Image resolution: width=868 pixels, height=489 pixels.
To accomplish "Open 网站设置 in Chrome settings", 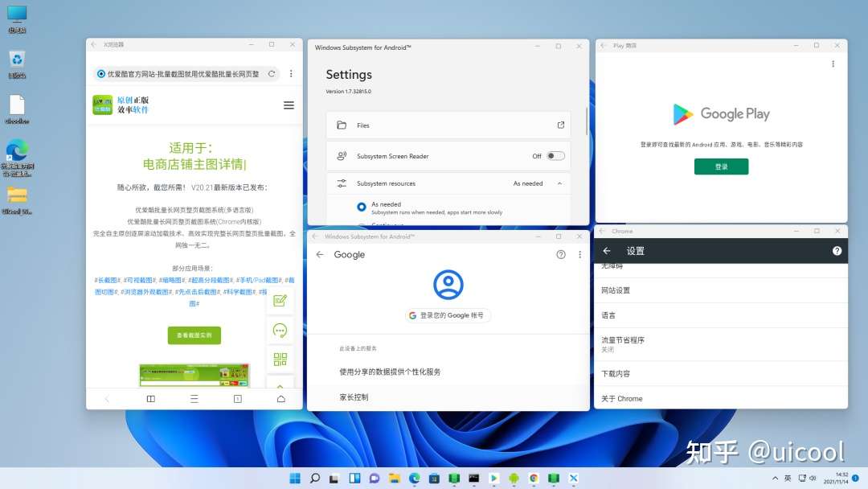I will click(x=721, y=290).
